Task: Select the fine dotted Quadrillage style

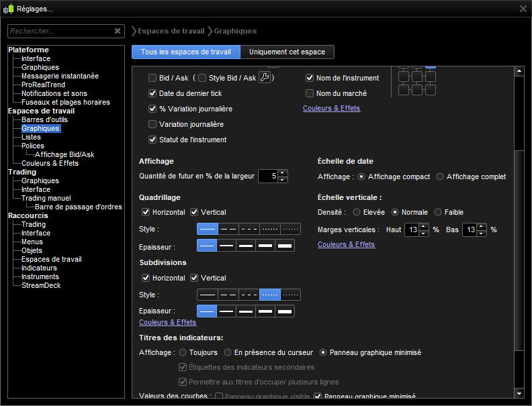Action: pos(291,229)
